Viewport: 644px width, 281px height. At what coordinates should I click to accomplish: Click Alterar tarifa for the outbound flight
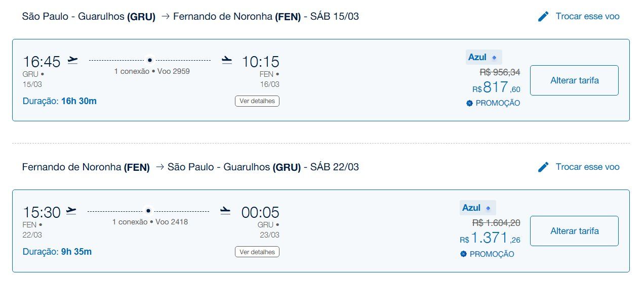pyautogui.click(x=574, y=80)
